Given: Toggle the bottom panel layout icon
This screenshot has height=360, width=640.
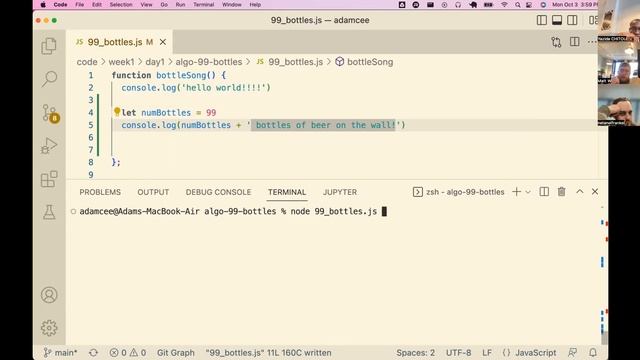Looking at the screenshot, I should 557,20.
